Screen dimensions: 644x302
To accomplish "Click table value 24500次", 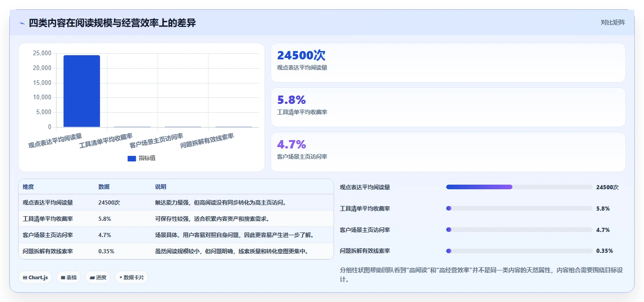I will click(x=109, y=203).
